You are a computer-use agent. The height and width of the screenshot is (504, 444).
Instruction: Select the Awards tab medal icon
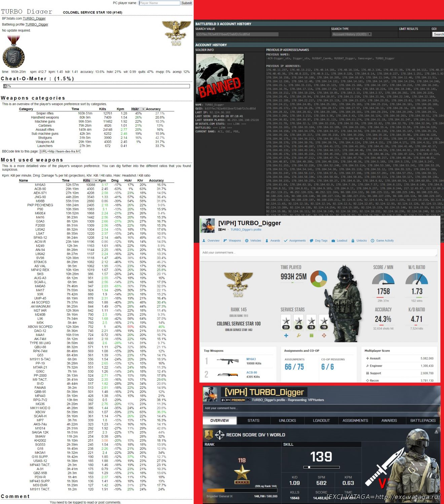click(x=267, y=241)
